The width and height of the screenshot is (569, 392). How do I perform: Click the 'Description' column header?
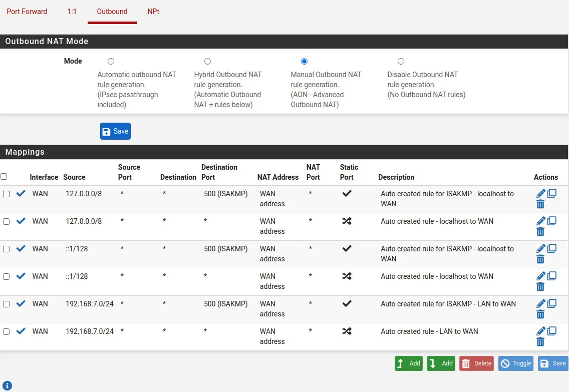396,177
